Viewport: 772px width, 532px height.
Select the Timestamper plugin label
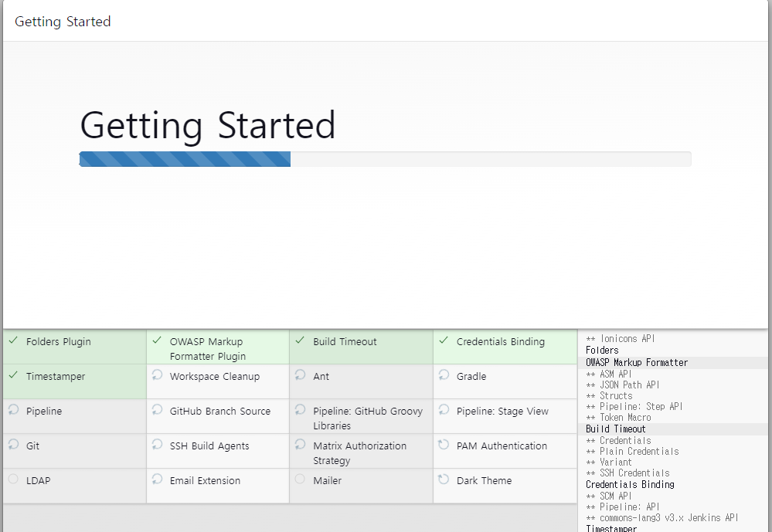point(56,377)
